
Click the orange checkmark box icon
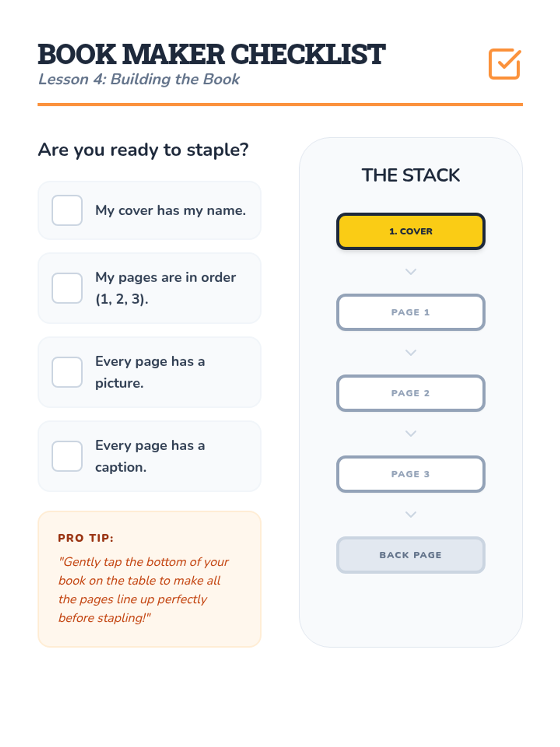coord(504,64)
